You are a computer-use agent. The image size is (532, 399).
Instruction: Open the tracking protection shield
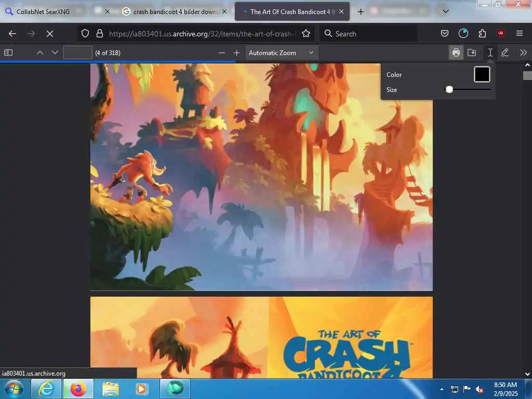coord(85,33)
